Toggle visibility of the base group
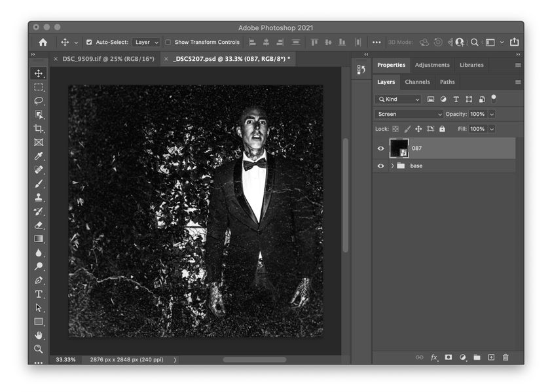 pos(380,166)
